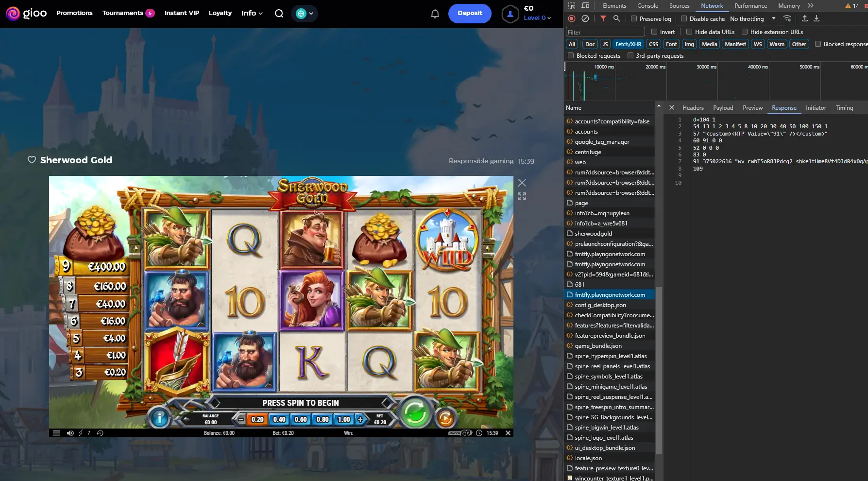Toggle the network filter funnel icon
Screen dimensions: 868x481
click(603, 18)
